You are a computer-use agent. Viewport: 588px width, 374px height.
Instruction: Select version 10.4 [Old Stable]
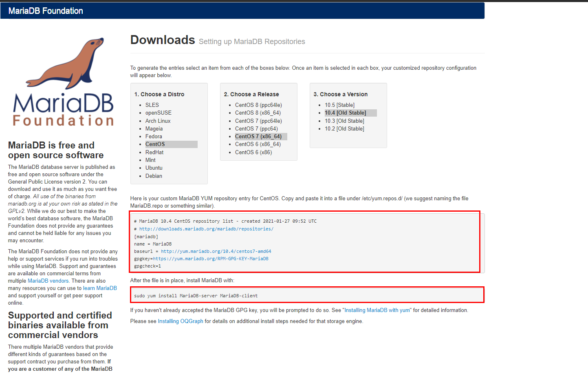point(350,113)
